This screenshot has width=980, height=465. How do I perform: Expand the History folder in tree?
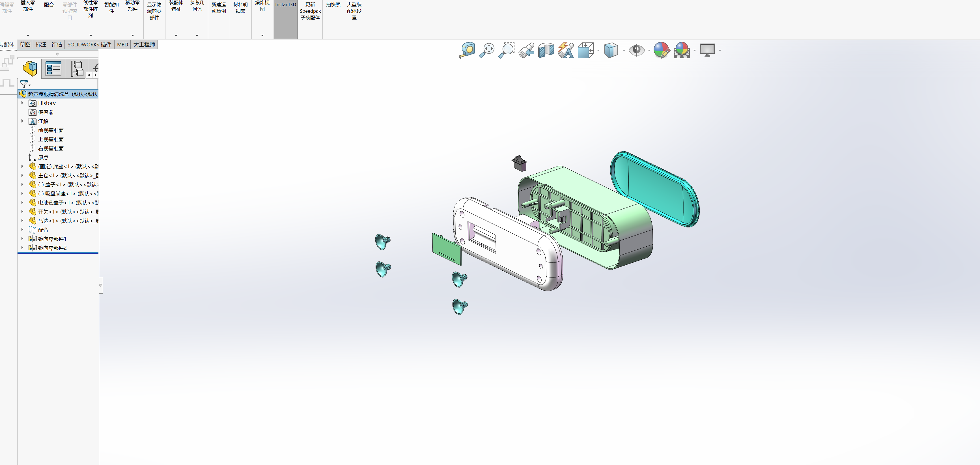[x=22, y=103]
